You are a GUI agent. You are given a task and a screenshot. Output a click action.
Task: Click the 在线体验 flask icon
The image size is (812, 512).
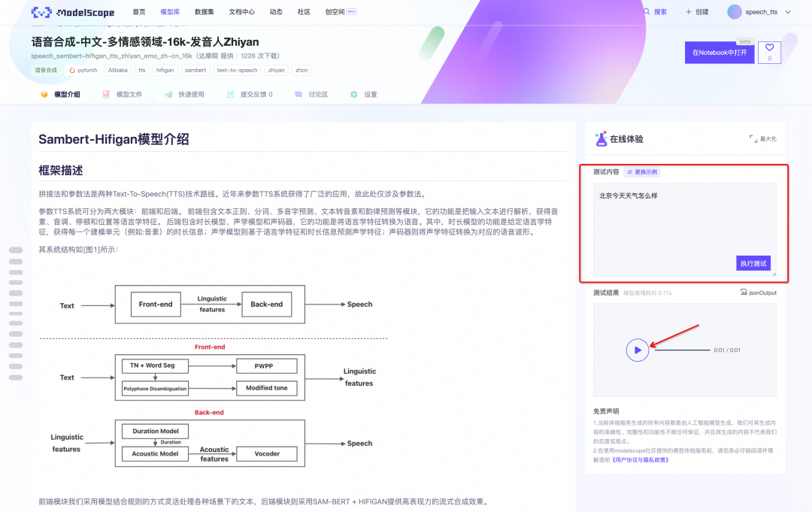click(x=600, y=139)
